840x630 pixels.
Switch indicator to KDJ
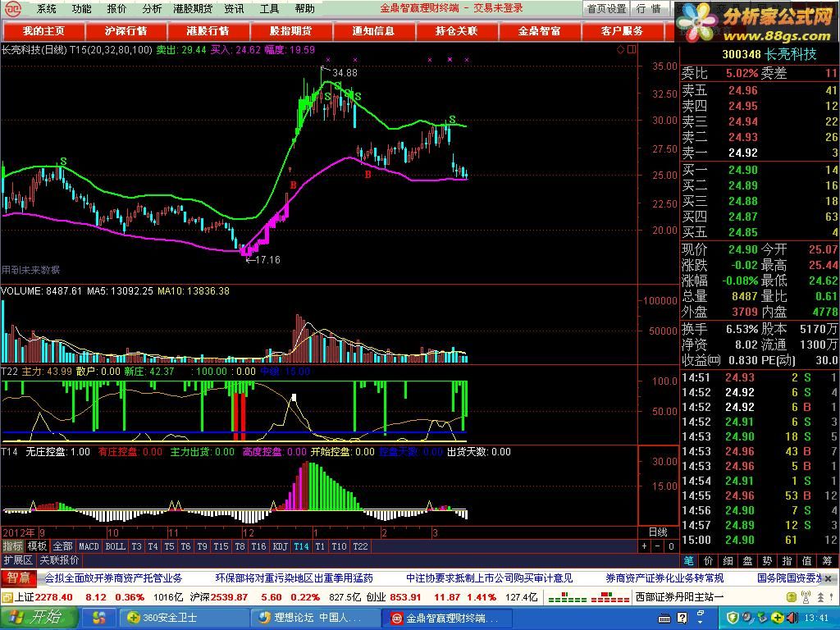281,546
